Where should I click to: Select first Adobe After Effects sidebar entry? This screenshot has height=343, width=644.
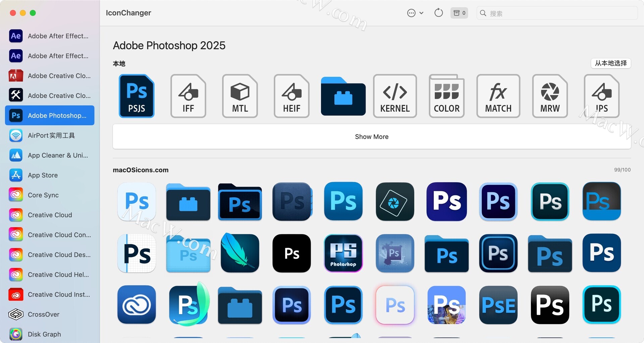tap(50, 36)
